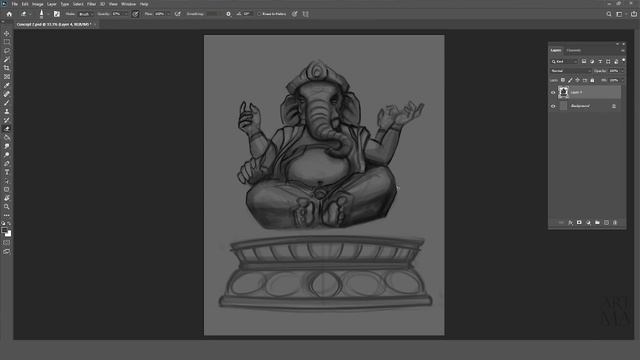Select the Lasso tool
640x360 pixels.
[x=7, y=51]
